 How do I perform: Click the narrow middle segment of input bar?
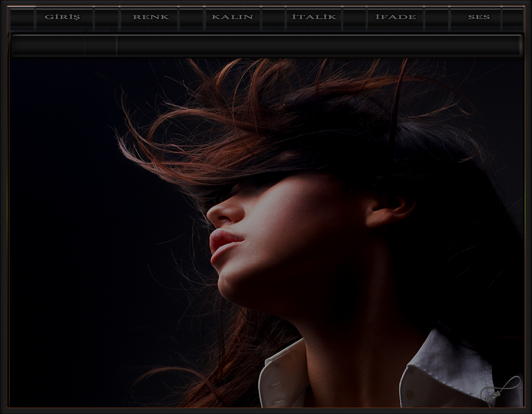[100, 45]
